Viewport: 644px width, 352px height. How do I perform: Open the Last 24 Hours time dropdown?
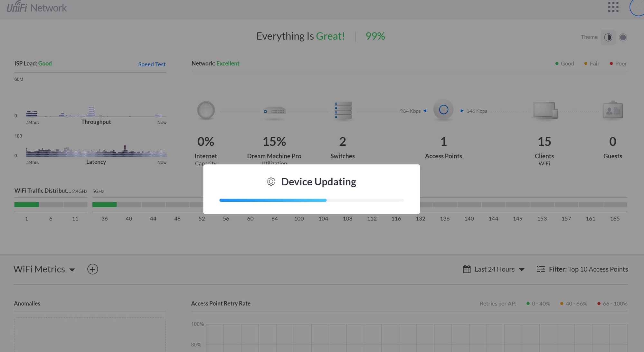tap(494, 269)
